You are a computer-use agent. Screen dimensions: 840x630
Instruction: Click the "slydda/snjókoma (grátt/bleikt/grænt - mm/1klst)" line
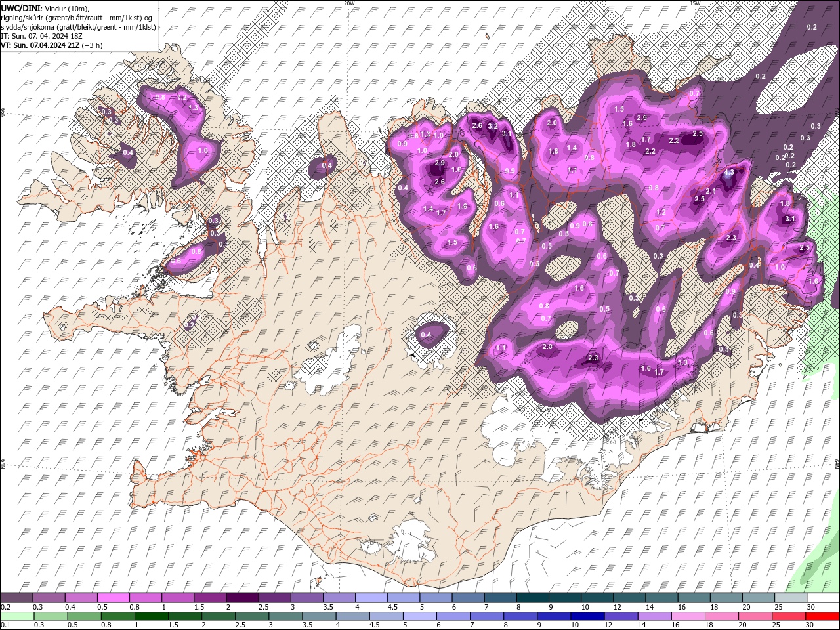pos(79,27)
